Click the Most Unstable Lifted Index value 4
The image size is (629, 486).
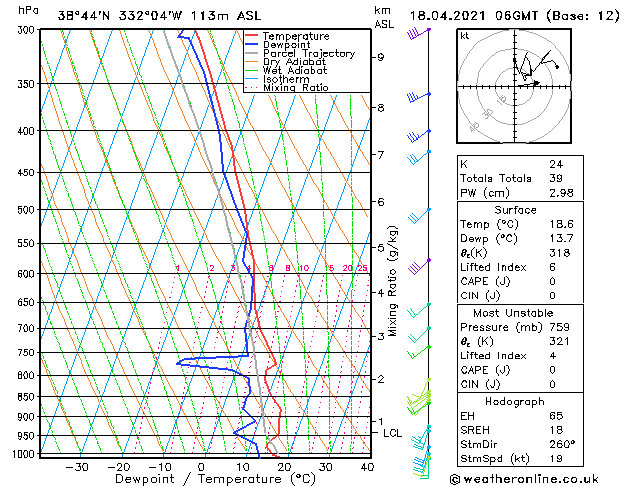point(552,356)
